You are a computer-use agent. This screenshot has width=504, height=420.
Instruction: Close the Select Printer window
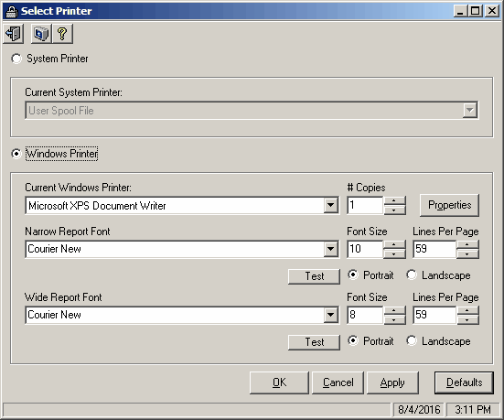click(x=492, y=11)
